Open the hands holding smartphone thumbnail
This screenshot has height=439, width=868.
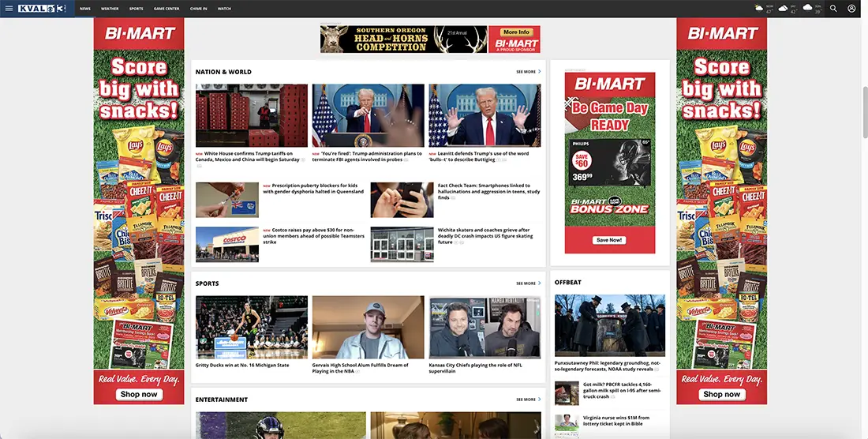(402, 200)
